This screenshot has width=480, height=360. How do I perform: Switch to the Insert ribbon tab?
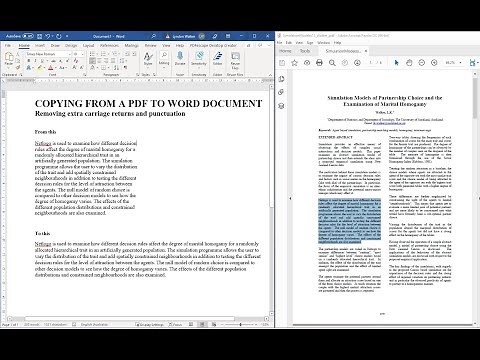click(40, 46)
